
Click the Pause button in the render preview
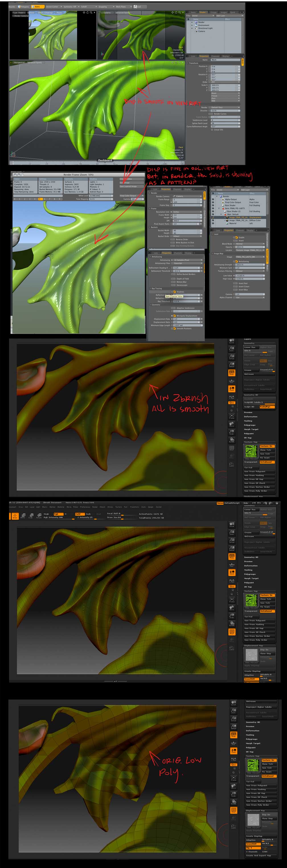coord(59,13)
